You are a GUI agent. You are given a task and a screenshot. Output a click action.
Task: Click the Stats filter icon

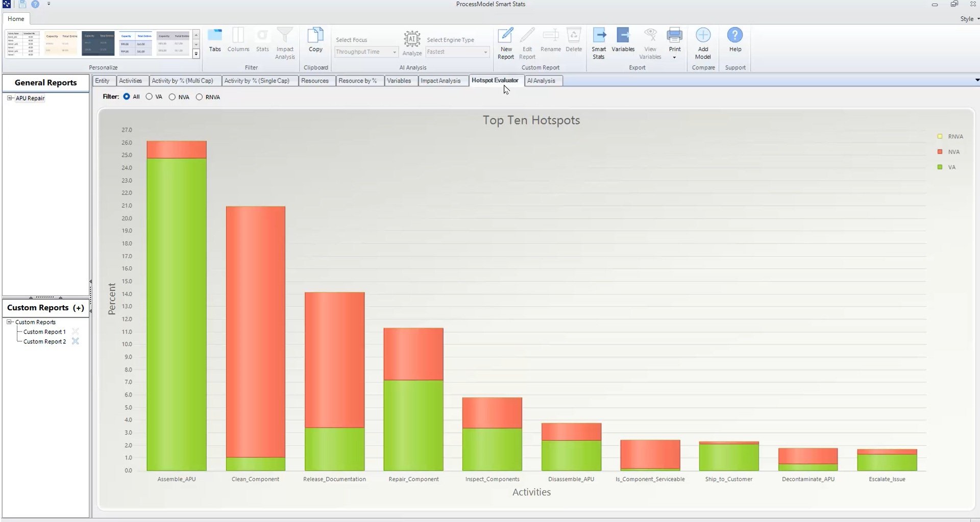pyautogui.click(x=262, y=40)
